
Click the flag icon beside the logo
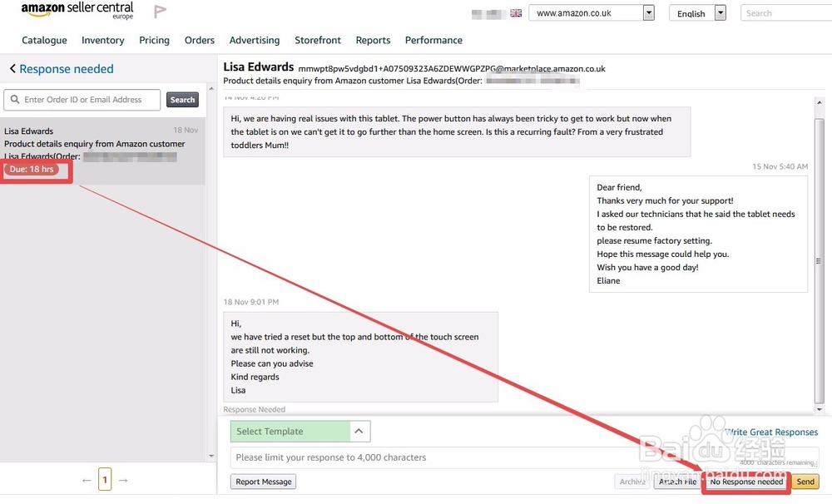(x=160, y=11)
